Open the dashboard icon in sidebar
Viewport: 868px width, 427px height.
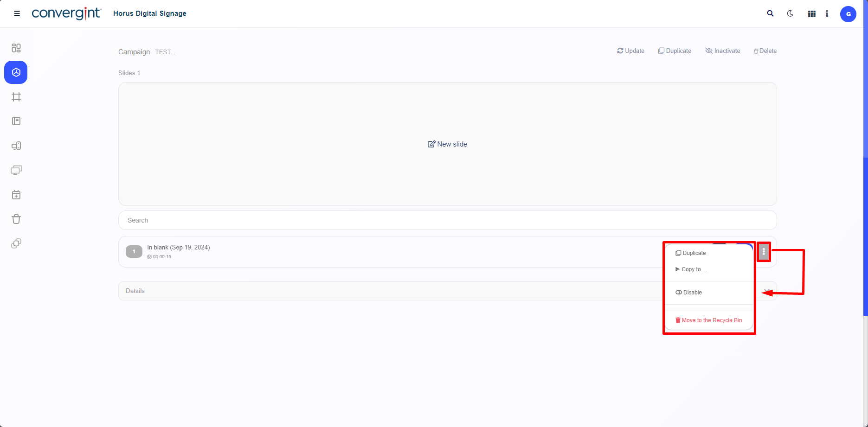[x=16, y=48]
